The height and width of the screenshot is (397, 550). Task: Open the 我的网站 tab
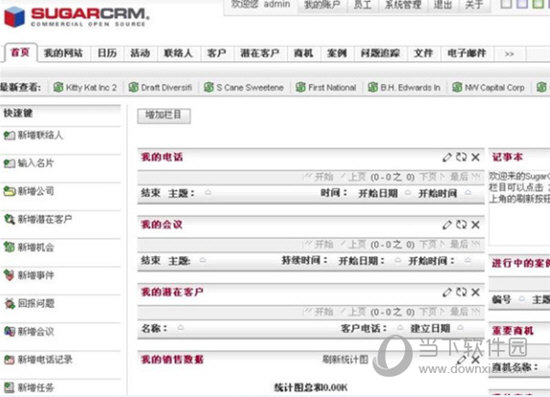point(63,53)
